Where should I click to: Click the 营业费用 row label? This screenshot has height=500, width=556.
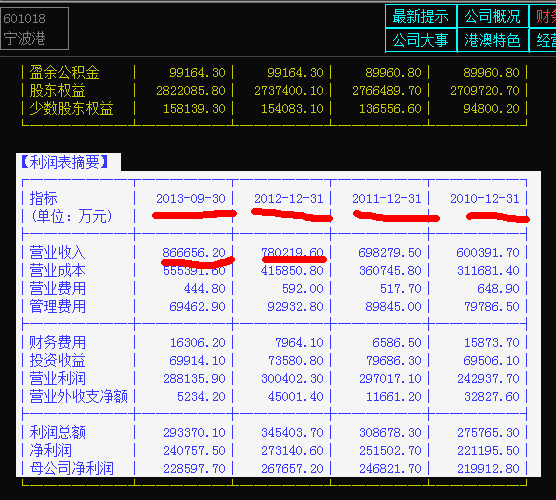click(57, 288)
